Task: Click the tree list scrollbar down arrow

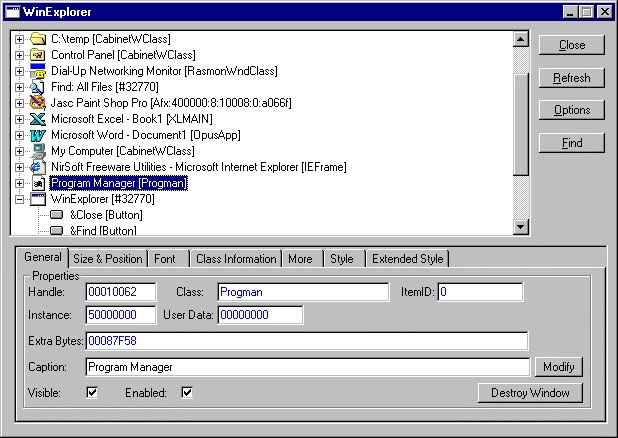Action: 520,228
